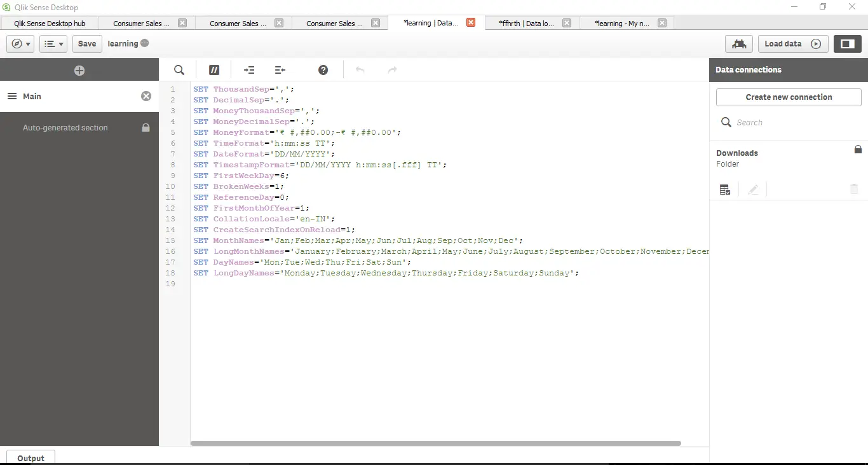Edit the Downloads connection
The width and height of the screenshot is (868, 465).
pos(753,190)
